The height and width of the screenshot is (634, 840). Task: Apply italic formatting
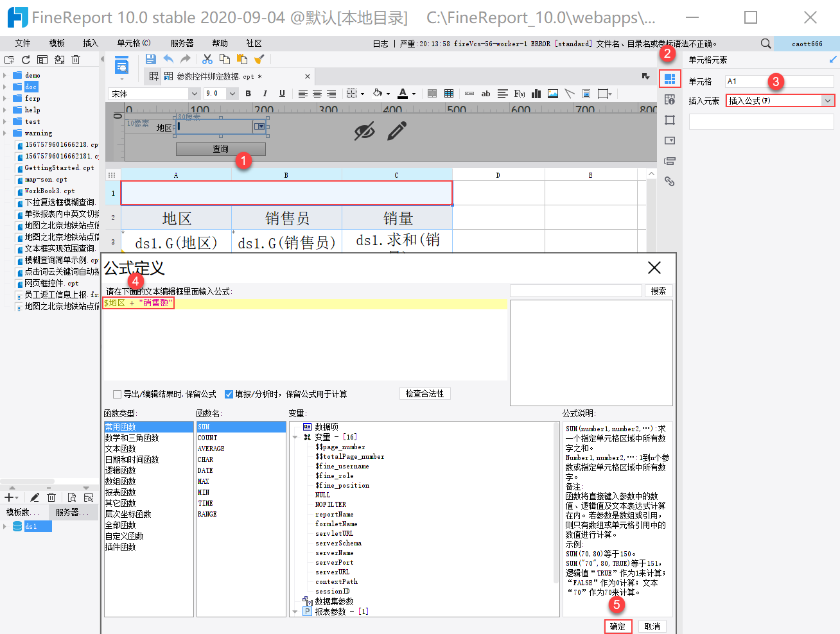(x=265, y=94)
